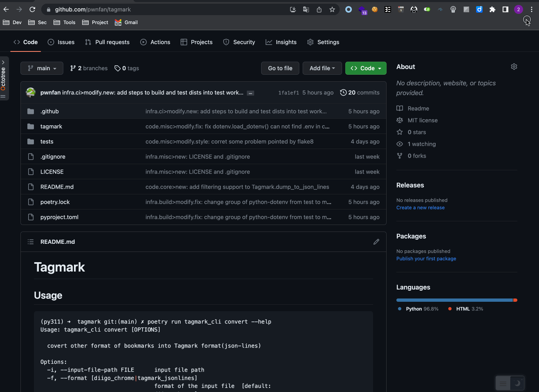539x392 pixels.
Task: Open the main branch selector
Action: coord(41,68)
